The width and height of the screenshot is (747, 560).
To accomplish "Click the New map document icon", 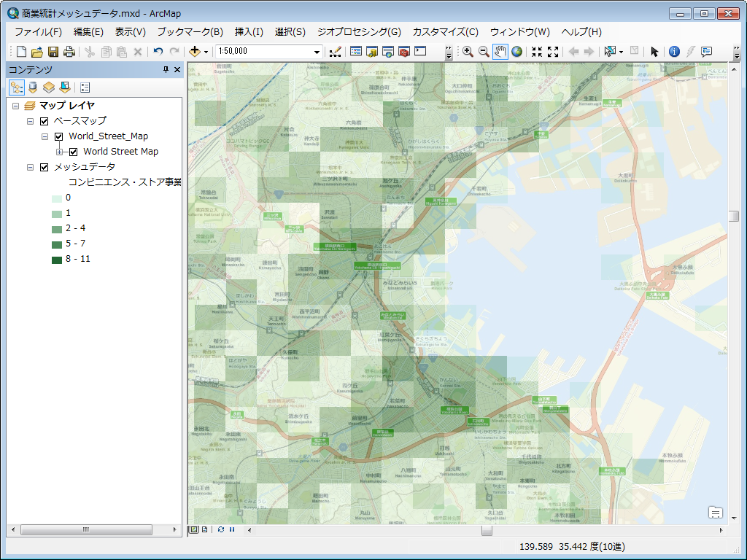I will pyautogui.click(x=21, y=52).
